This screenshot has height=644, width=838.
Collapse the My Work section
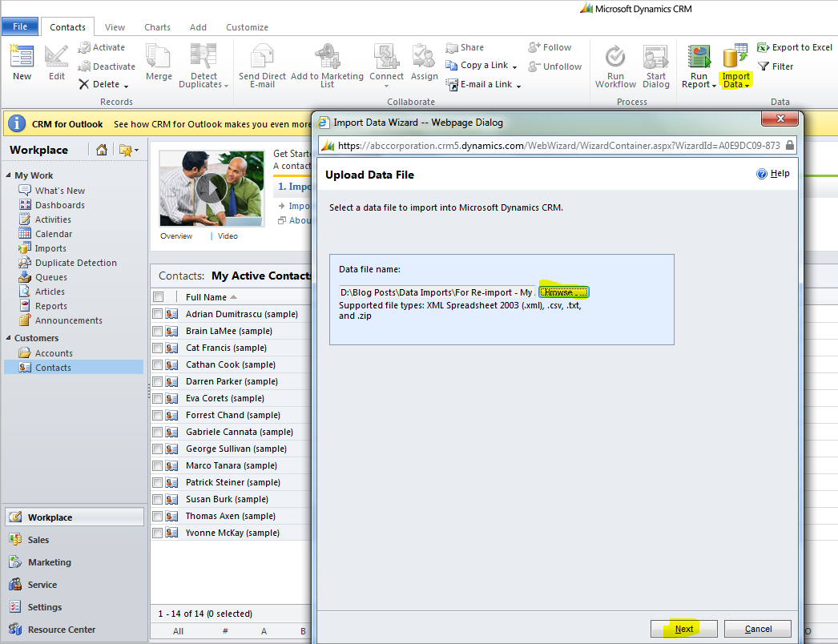point(9,175)
